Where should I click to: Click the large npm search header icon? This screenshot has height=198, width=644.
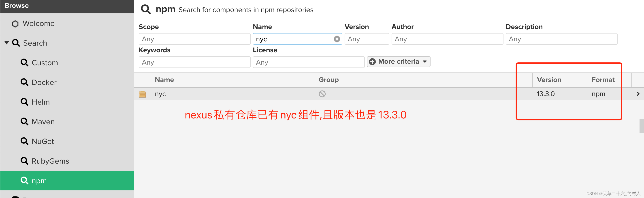point(146,9)
